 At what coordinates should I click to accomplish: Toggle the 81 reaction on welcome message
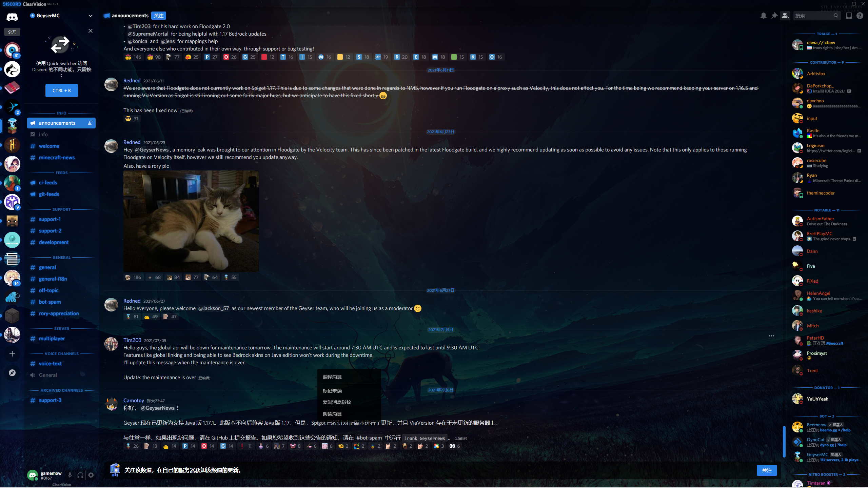point(132,317)
